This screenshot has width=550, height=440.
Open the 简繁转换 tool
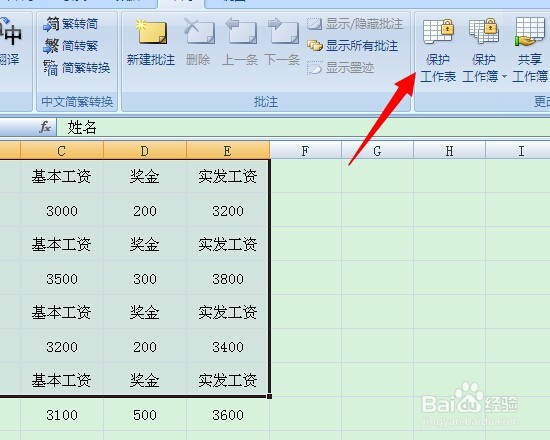click(x=76, y=68)
